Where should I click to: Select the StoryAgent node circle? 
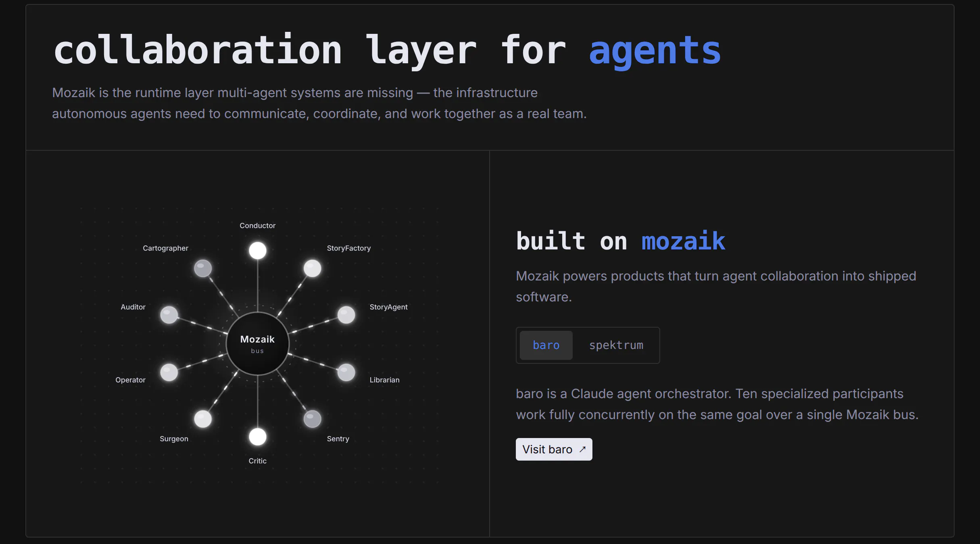coord(346,315)
